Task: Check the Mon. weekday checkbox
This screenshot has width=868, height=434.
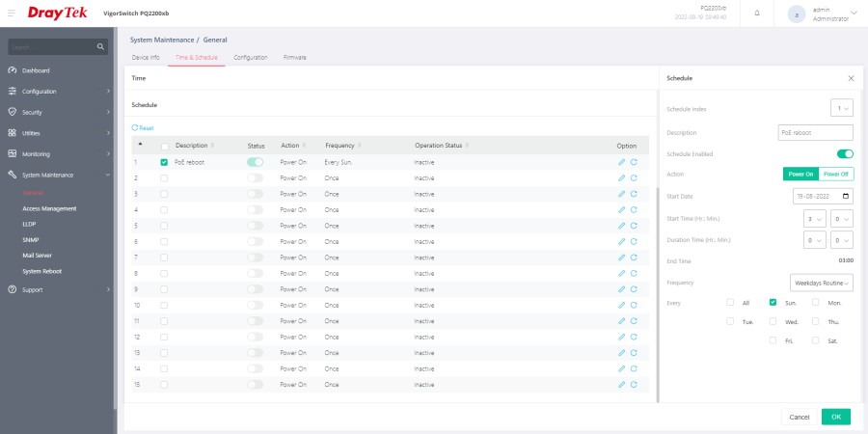Action: (x=815, y=302)
